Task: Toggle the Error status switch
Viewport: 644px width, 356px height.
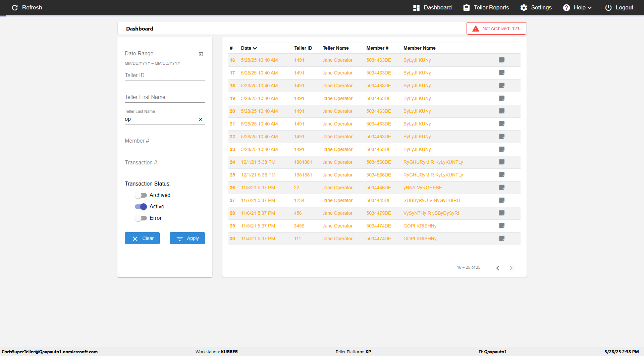Action: coord(141,218)
